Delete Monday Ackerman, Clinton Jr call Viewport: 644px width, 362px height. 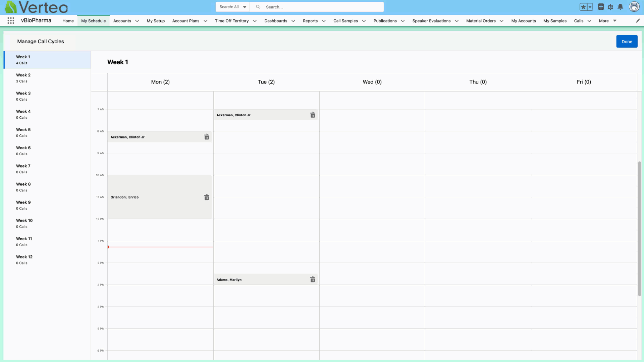tap(207, 137)
